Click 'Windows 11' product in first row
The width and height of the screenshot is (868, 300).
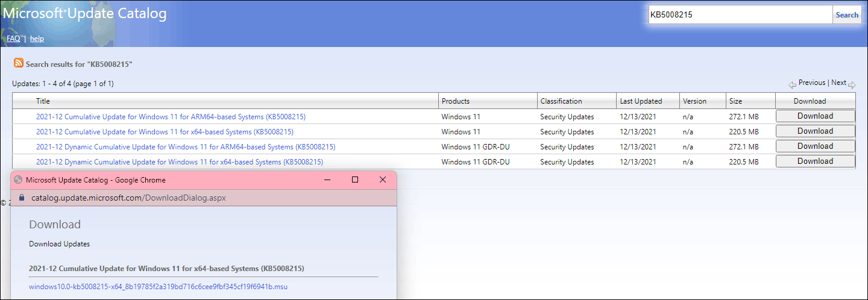tap(461, 117)
